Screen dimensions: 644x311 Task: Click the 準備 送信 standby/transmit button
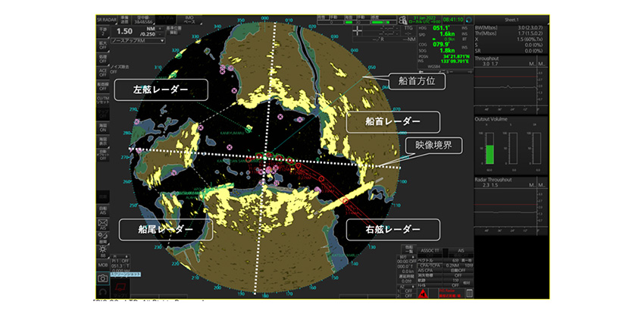click(125, 20)
